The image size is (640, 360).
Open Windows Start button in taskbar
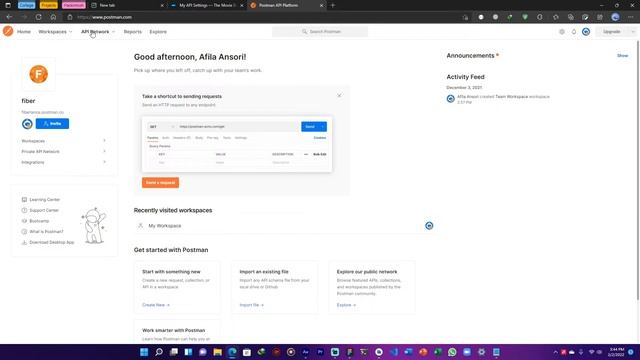pos(144,352)
